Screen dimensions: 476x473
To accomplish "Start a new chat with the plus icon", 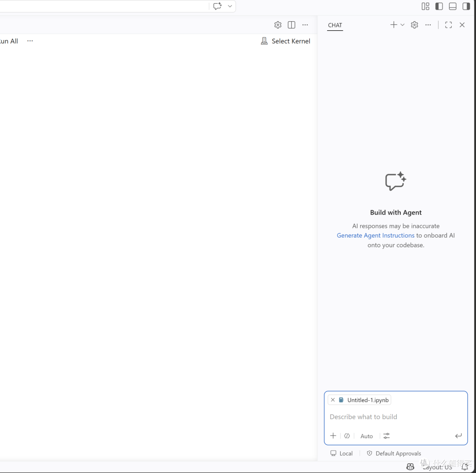I will [394, 25].
